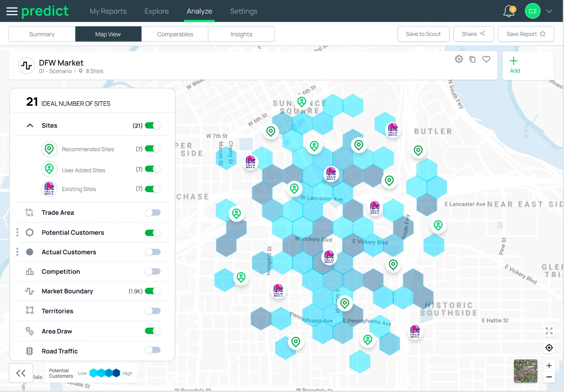Screen dimensions: 564x392
Task: Favorite the scenario with heart icon
Action: point(486,59)
